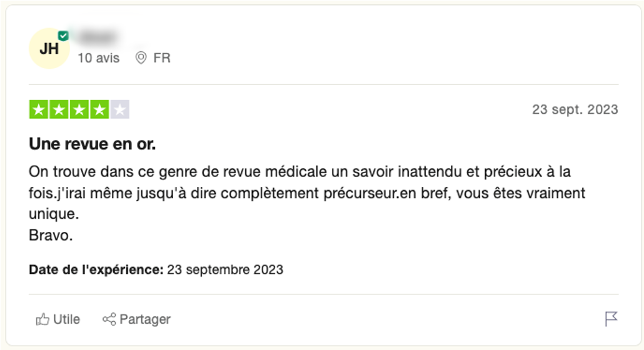Select the third green rating star
The image size is (644, 350).
pyautogui.click(x=79, y=110)
